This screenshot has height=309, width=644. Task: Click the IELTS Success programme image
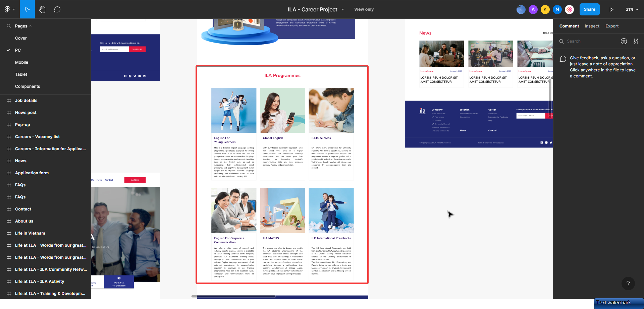click(331, 110)
